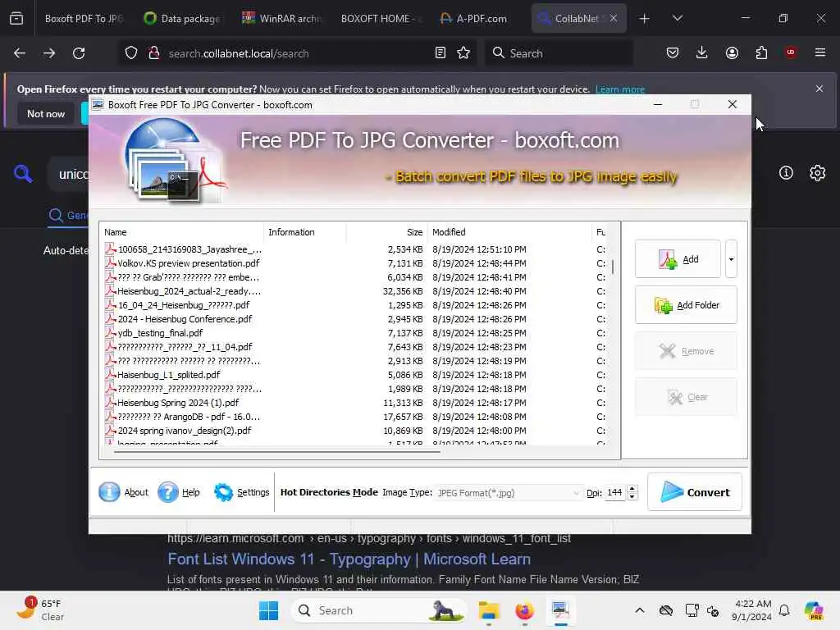Open the weather widget showing 65°F
840x630 pixels.
(40, 610)
